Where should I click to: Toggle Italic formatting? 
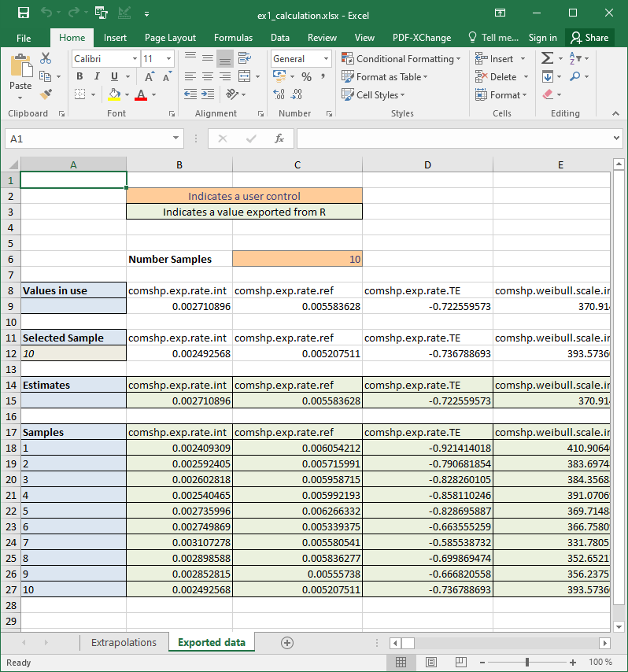click(x=97, y=76)
